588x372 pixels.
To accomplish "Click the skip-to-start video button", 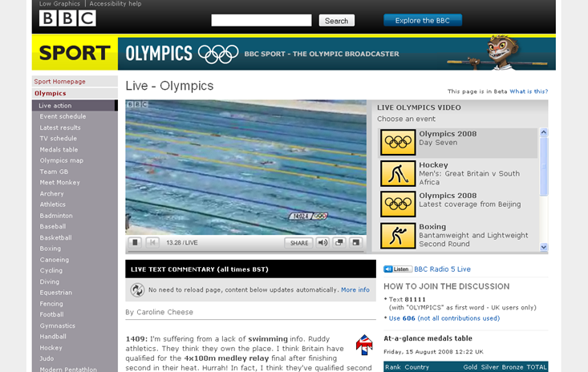I will [152, 243].
